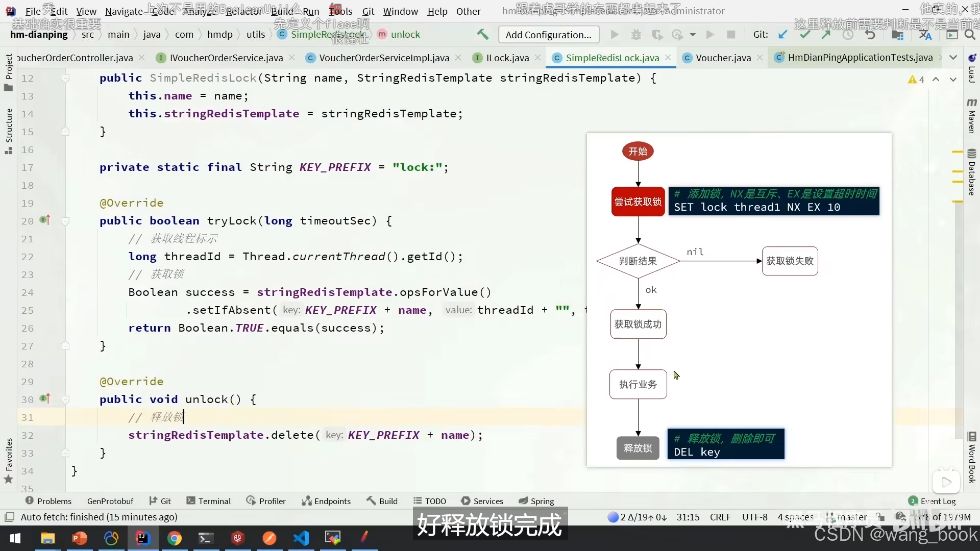Switch to VoucherOrderServiceImpl.java tab
Viewport: 980px width, 551px height.
(x=384, y=58)
